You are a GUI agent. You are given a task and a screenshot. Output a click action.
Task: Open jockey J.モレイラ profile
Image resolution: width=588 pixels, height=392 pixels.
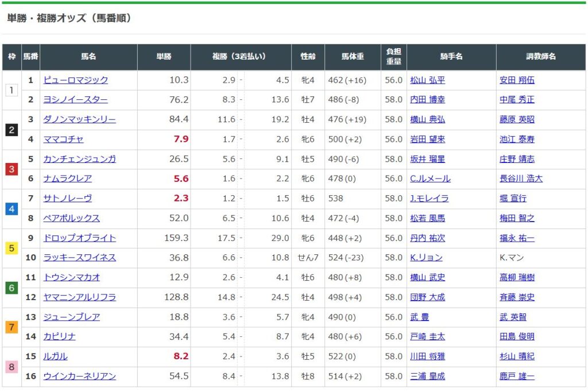click(429, 199)
